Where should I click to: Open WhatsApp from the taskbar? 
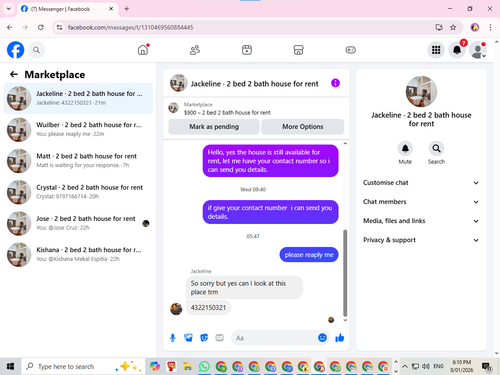coord(204,366)
